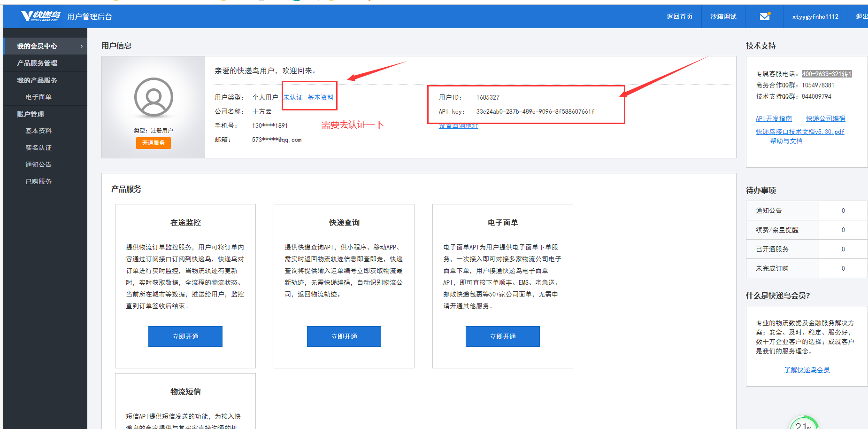Click highlighted phone number 400-9633-321转1
Image resolution: width=868 pixels, height=429 pixels.
pos(827,74)
